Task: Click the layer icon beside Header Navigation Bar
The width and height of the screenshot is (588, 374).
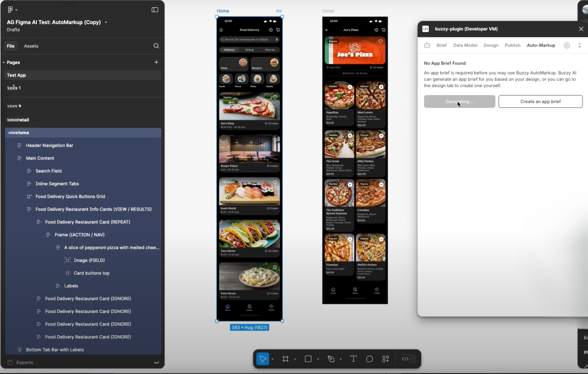Action: 19,146
